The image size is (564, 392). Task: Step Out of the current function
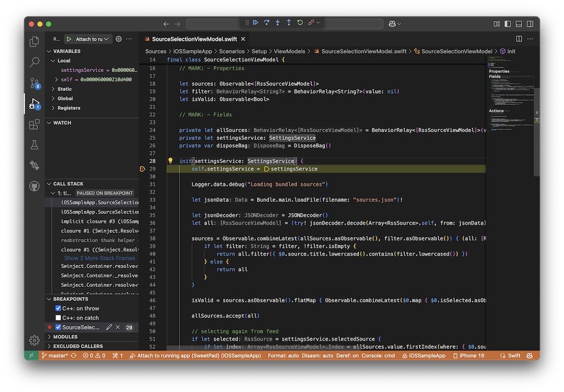coord(288,23)
